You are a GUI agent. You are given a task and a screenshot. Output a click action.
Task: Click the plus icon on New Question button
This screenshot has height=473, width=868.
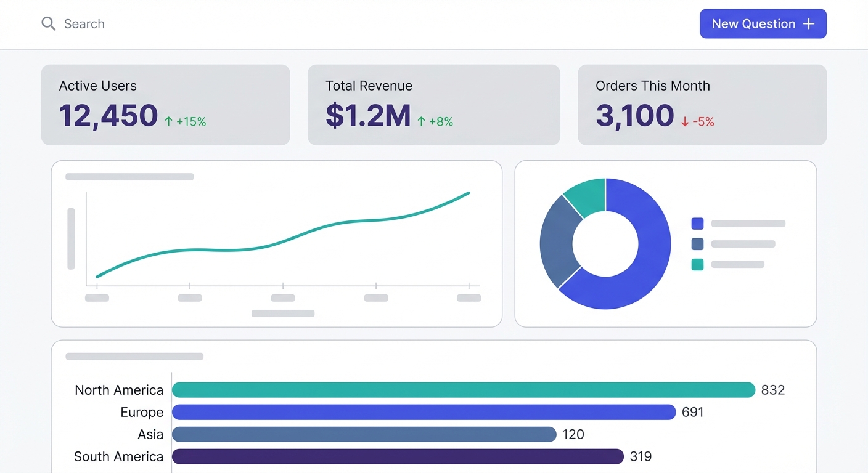(x=808, y=23)
